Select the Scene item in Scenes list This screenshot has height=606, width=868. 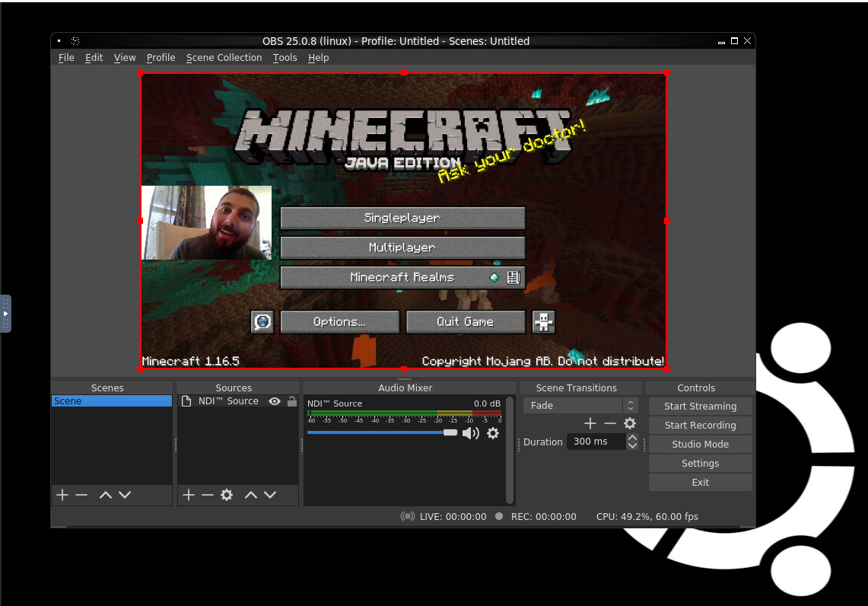click(x=112, y=400)
